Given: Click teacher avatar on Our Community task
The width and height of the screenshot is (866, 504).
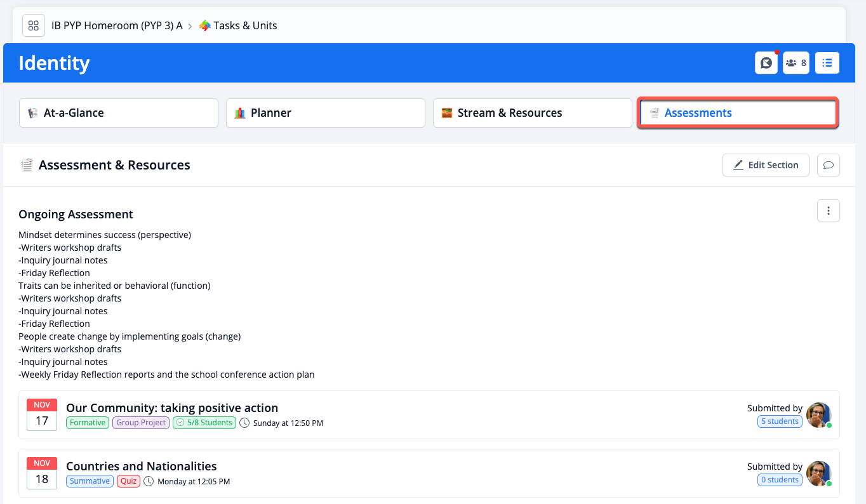Looking at the screenshot, I should click(x=818, y=414).
